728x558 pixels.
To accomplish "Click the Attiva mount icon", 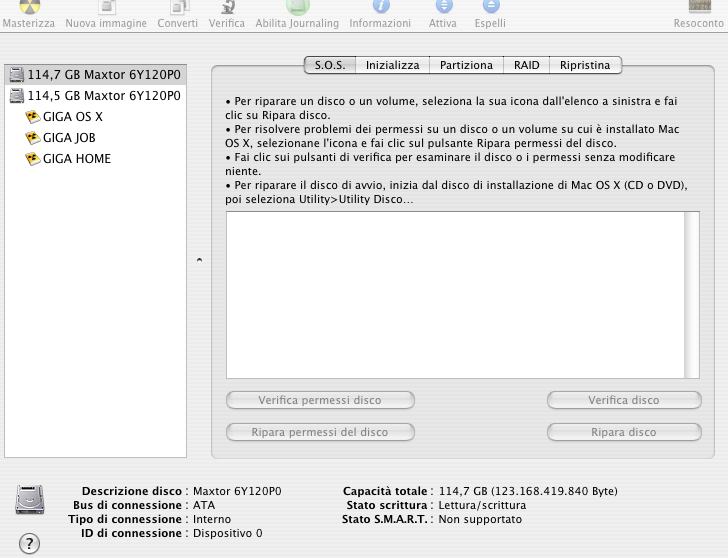I will (x=444, y=6).
